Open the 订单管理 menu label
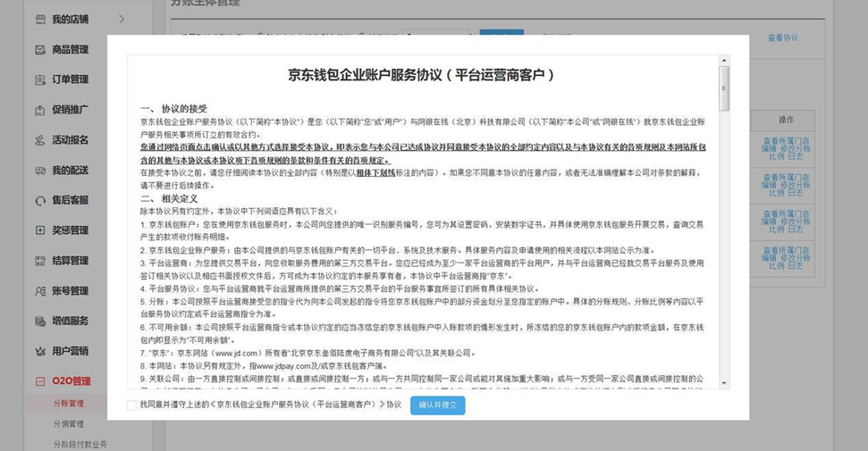Image resolution: width=868 pixels, height=451 pixels. (71, 79)
